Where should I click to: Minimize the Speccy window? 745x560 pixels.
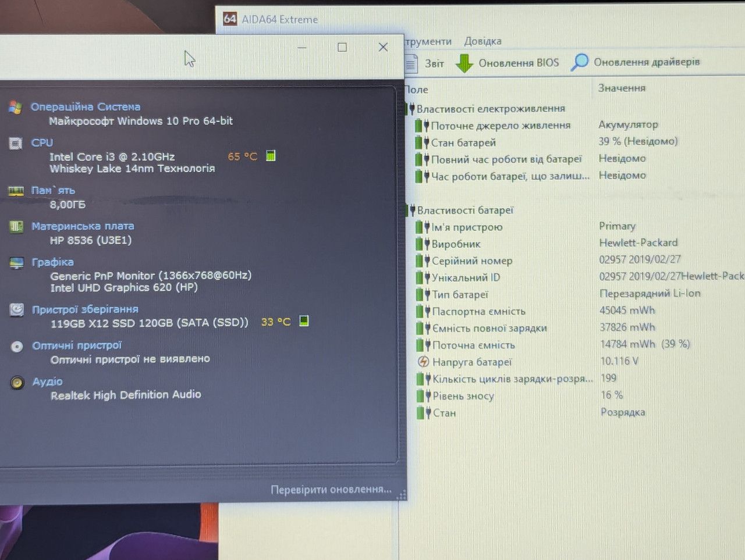point(301,48)
